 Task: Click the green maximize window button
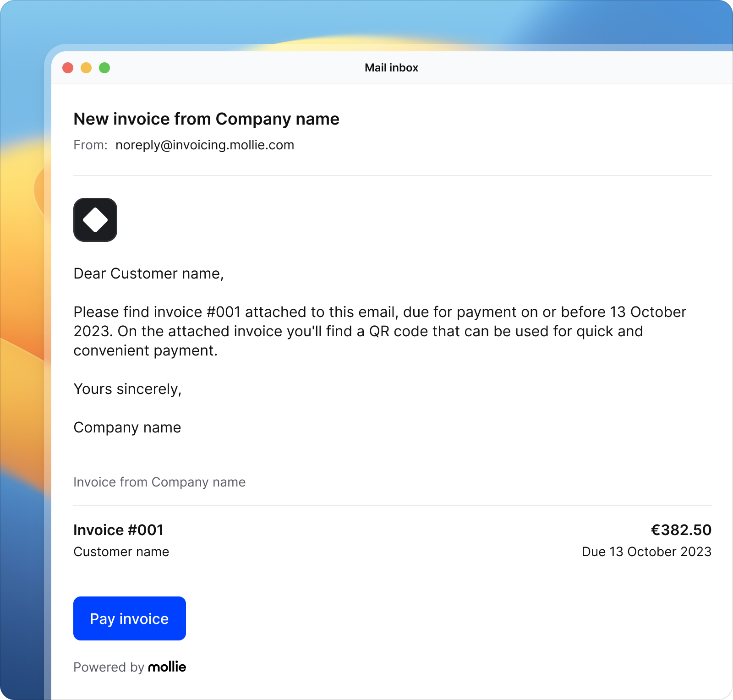point(104,68)
